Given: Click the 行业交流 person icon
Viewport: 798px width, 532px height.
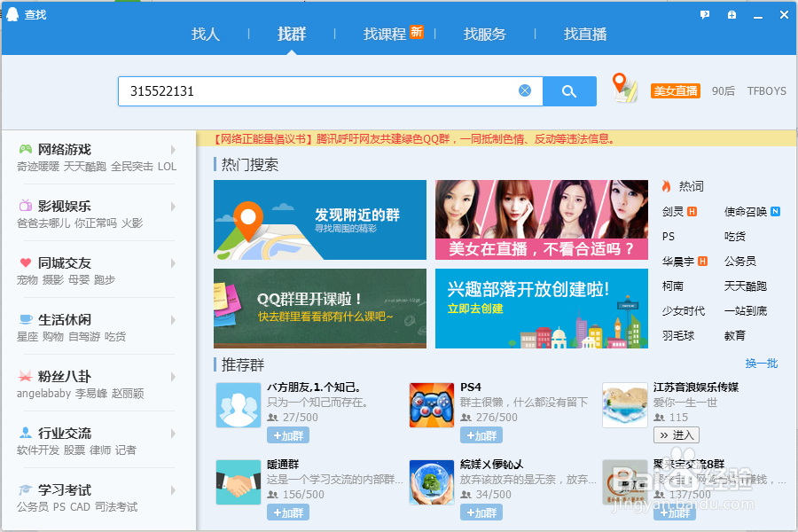Looking at the screenshot, I should click(x=26, y=433).
